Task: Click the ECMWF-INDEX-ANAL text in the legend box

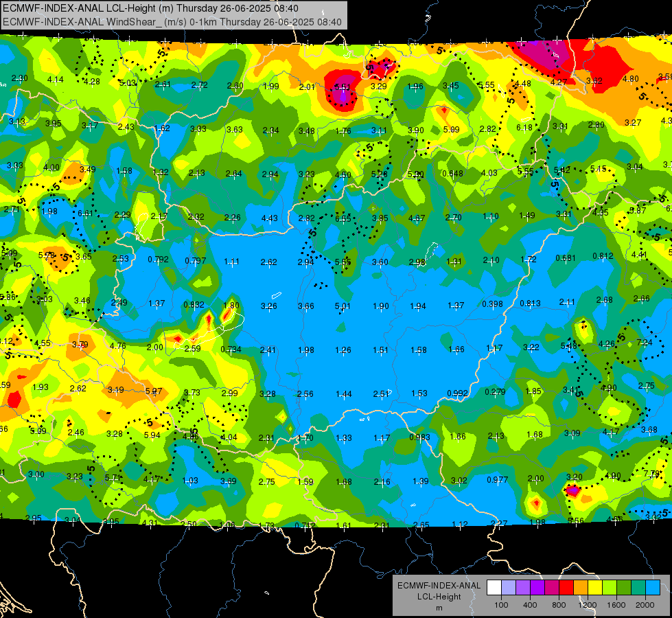Action: pyautogui.click(x=439, y=586)
